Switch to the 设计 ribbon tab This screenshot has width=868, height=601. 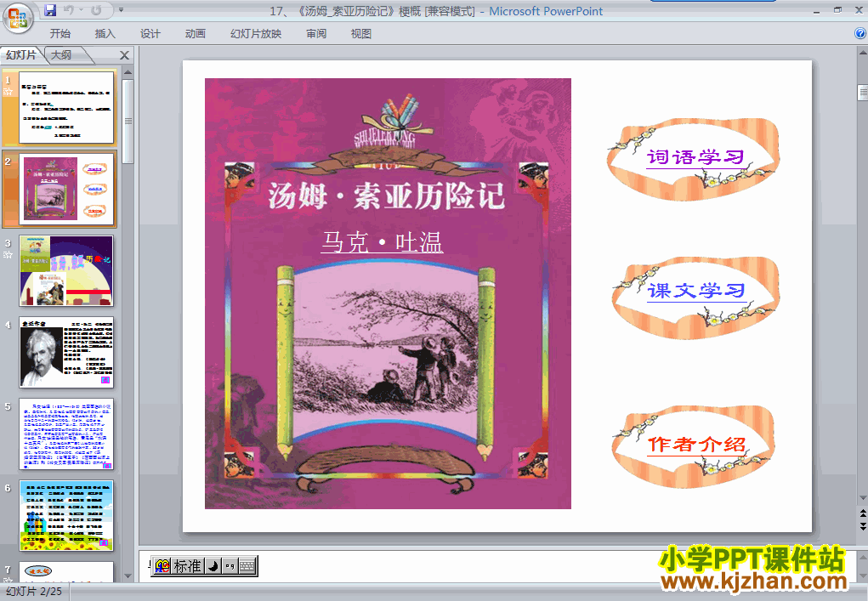click(150, 34)
